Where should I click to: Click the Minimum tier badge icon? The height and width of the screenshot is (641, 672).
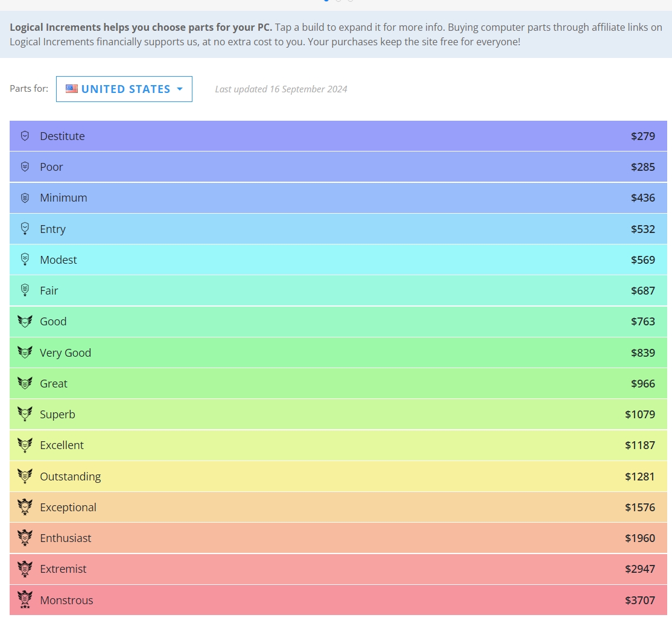point(25,197)
